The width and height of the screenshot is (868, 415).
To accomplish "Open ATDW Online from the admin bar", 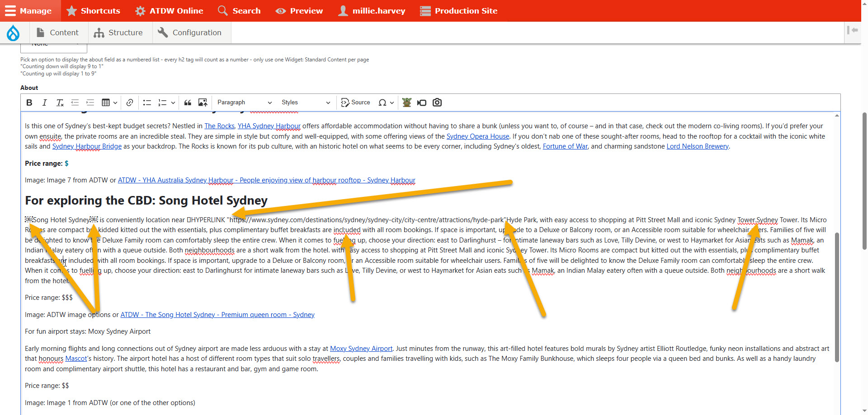I will [x=170, y=11].
